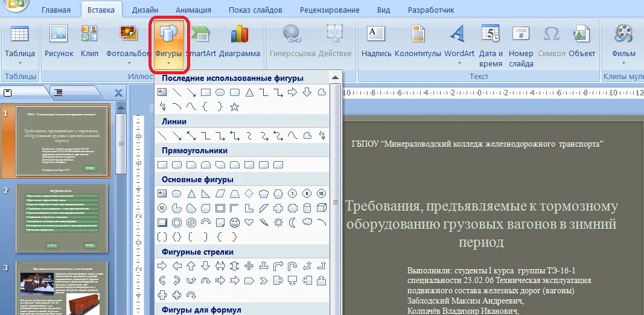Choose the Folded Corner shape
This screenshot has width=644, height=315.
(x=220, y=223)
